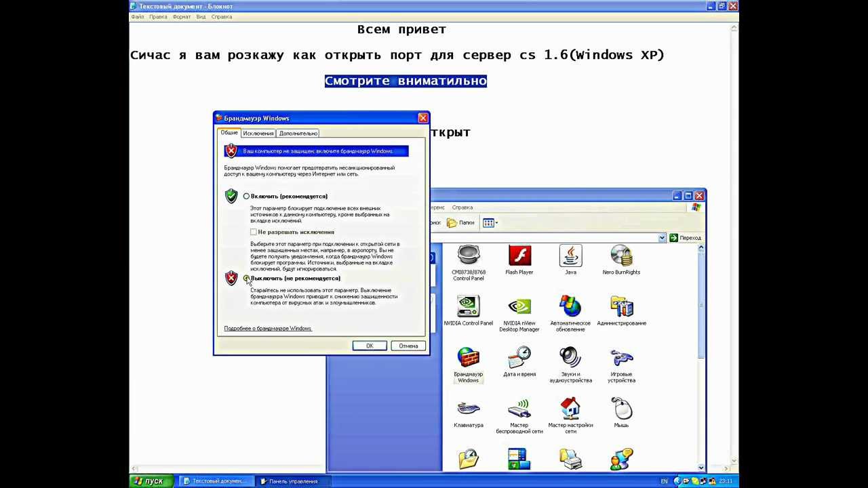Open the Дата и время icon
The image size is (868, 488).
519,362
